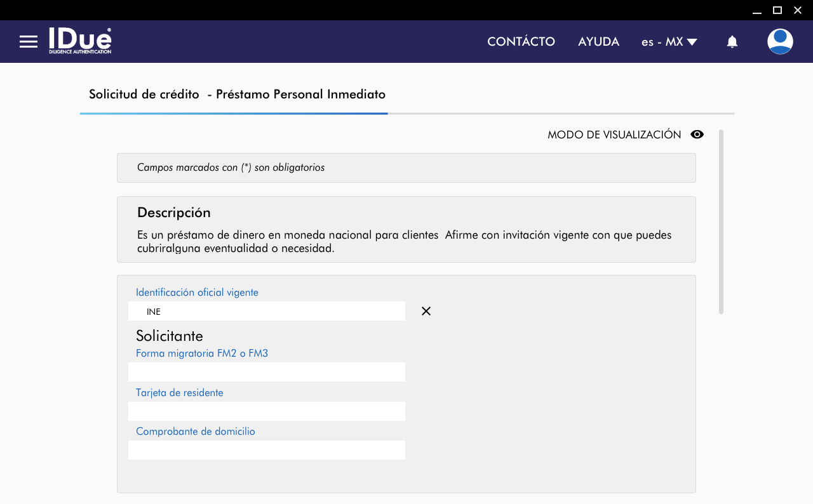
Task: Open the user profile avatar
Action: pos(780,42)
